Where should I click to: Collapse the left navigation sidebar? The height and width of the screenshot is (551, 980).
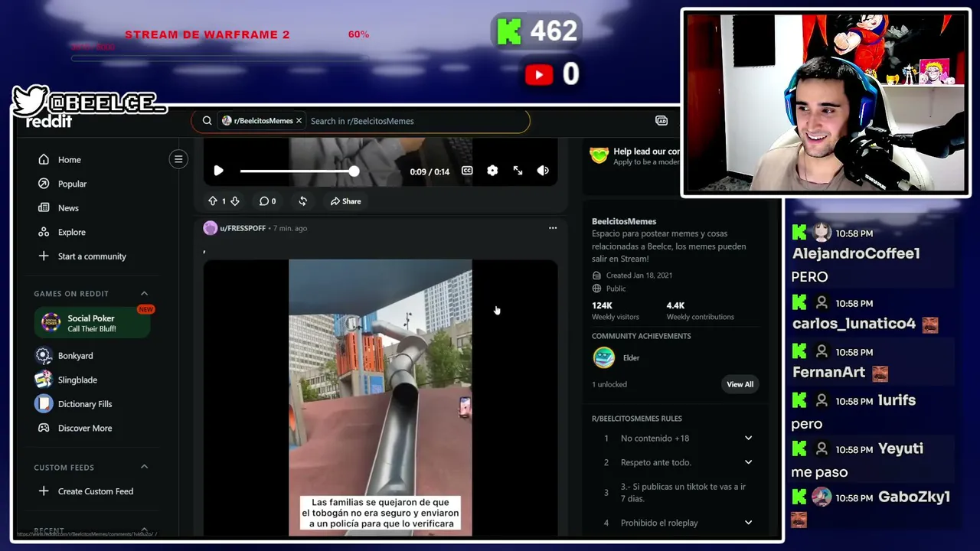(178, 159)
